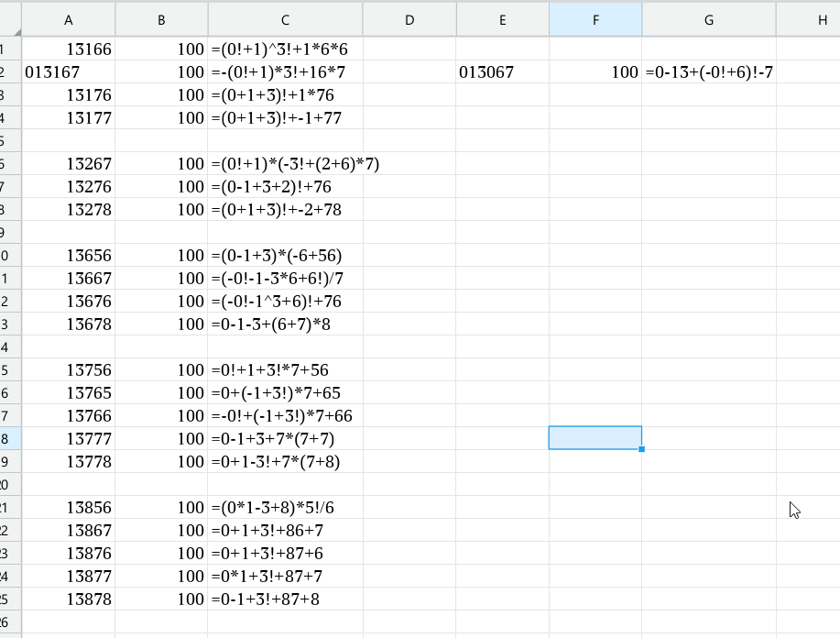Select cell containing 13876

(x=69, y=554)
